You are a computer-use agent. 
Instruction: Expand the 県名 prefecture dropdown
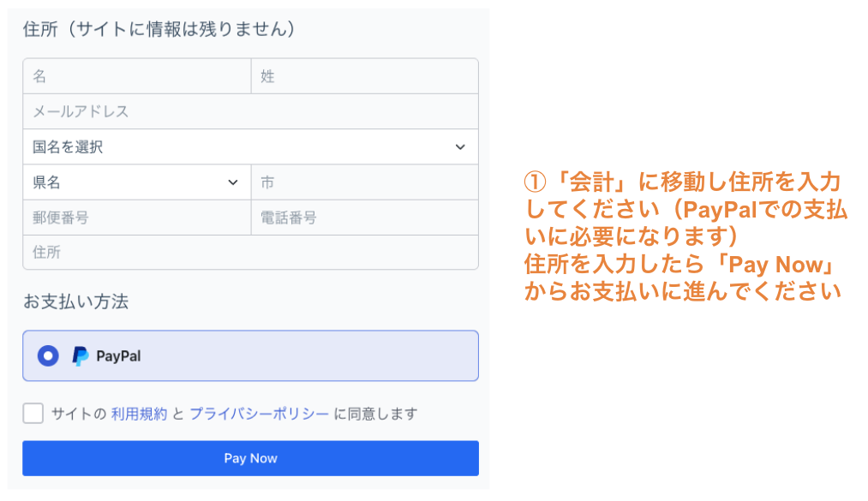tap(137, 182)
